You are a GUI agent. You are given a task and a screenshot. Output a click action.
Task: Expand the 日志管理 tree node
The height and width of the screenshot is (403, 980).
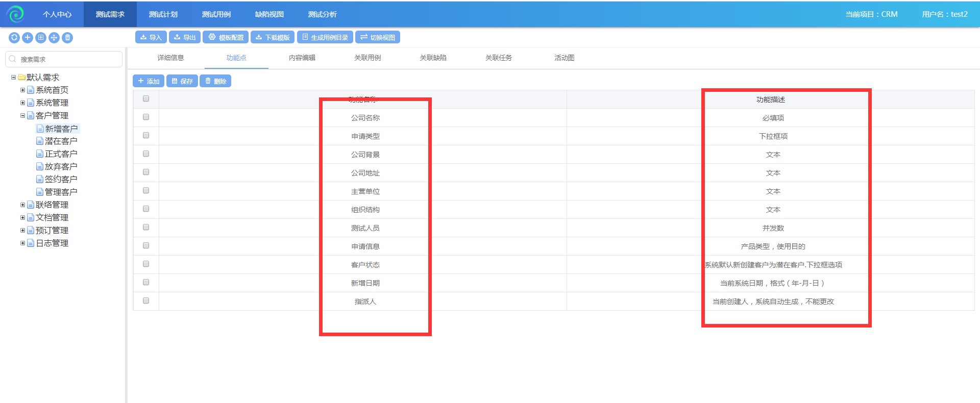pyautogui.click(x=22, y=243)
